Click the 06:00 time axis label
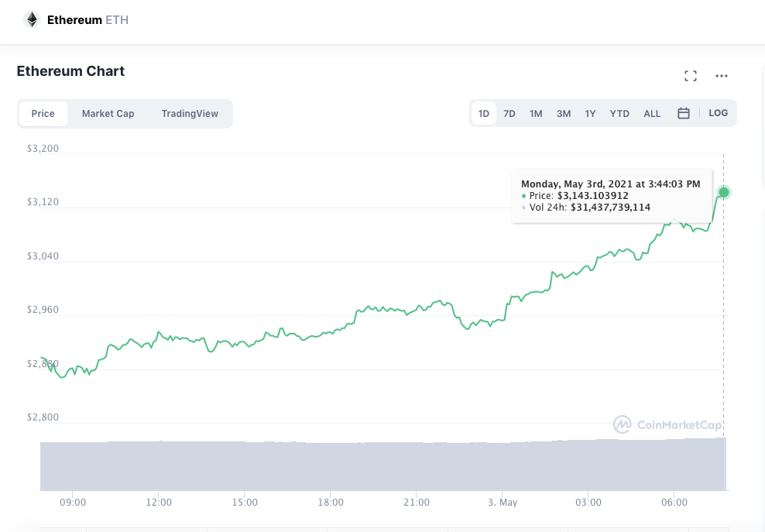 click(x=674, y=503)
